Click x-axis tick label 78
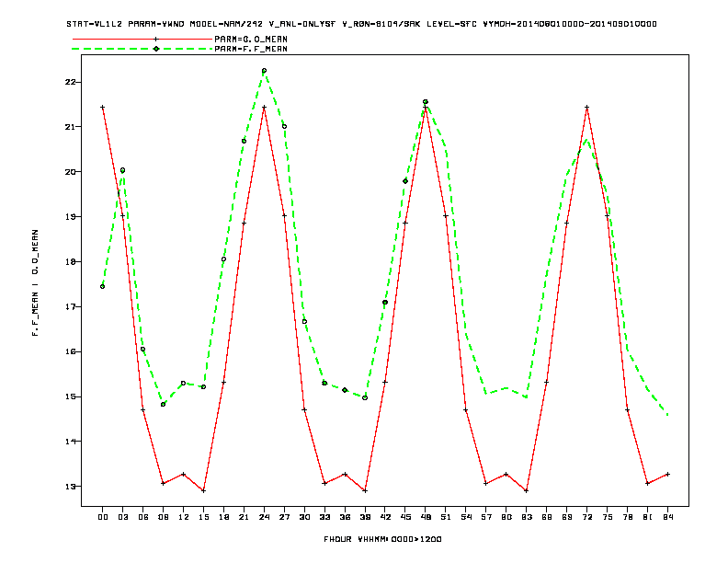This screenshot has height=563, width=728. click(x=627, y=517)
